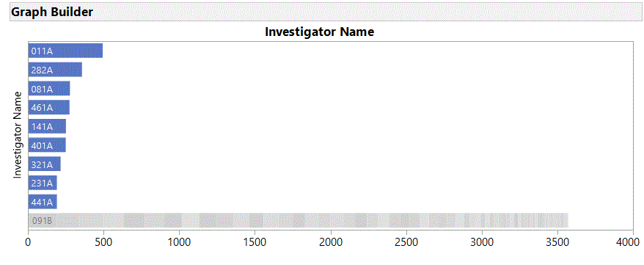
Task: Click the 2500 x-axis tick label
Action: tap(406, 242)
